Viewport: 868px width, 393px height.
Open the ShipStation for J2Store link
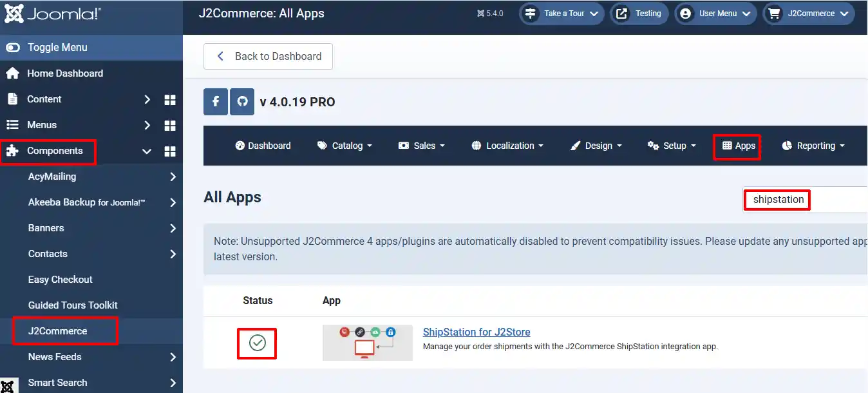coord(476,332)
